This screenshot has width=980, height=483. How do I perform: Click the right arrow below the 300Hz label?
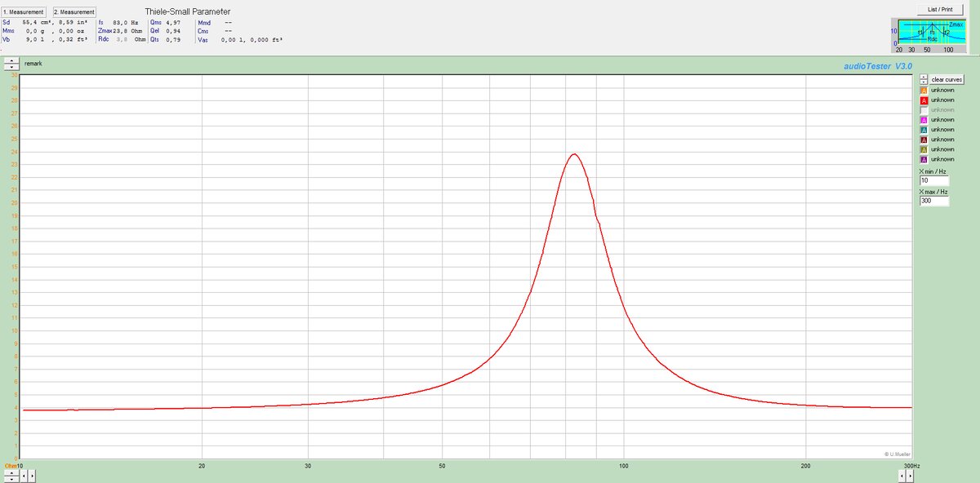(x=910, y=476)
